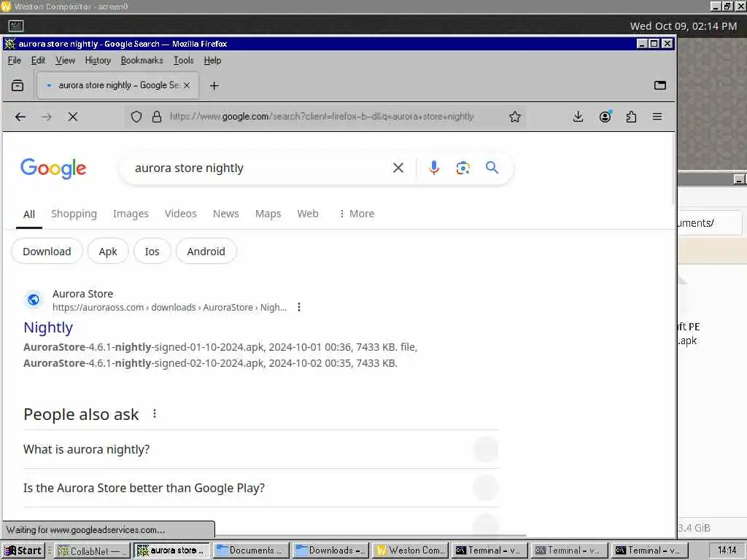This screenshot has height=560, width=747.
Task: Switch to Downloads window in taskbar
Action: (330, 551)
